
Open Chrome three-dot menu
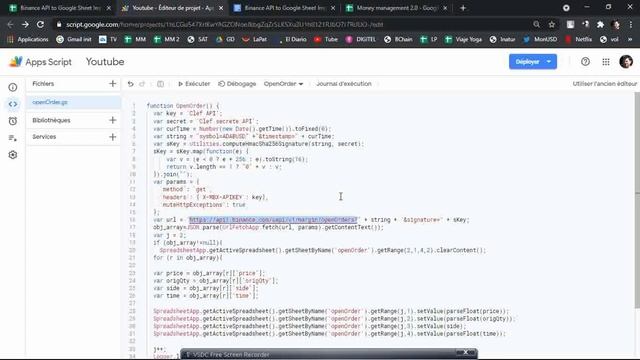(631, 24)
